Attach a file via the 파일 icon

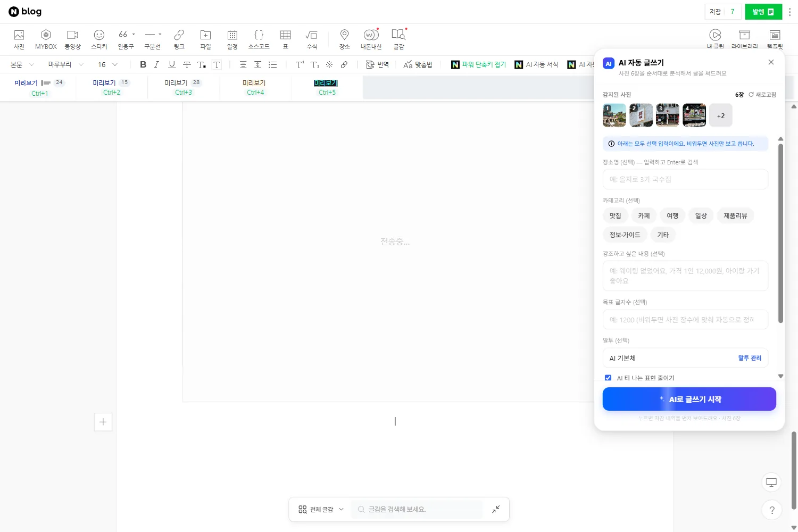pyautogui.click(x=205, y=39)
